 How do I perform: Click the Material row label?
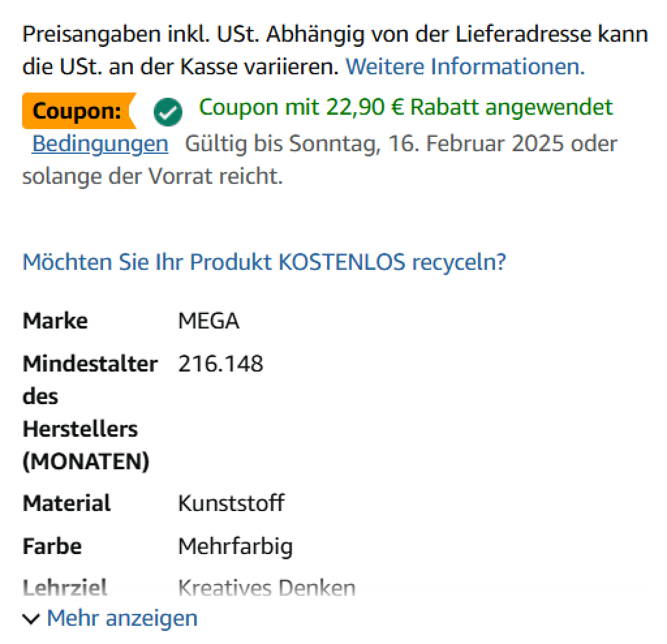click(66, 503)
